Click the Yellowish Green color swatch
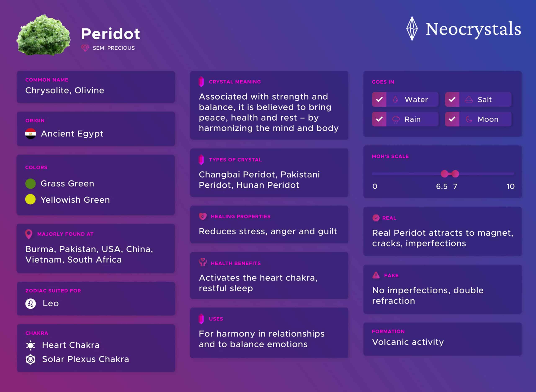 [x=31, y=199]
